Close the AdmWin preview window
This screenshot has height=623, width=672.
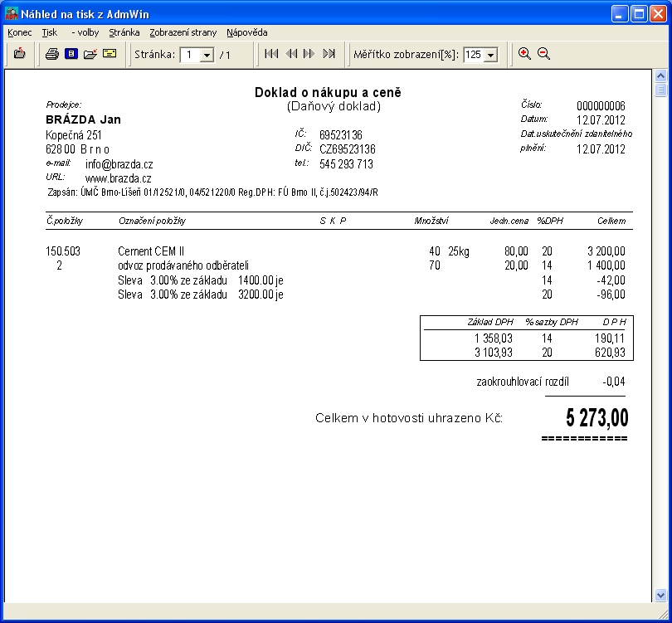658,14
